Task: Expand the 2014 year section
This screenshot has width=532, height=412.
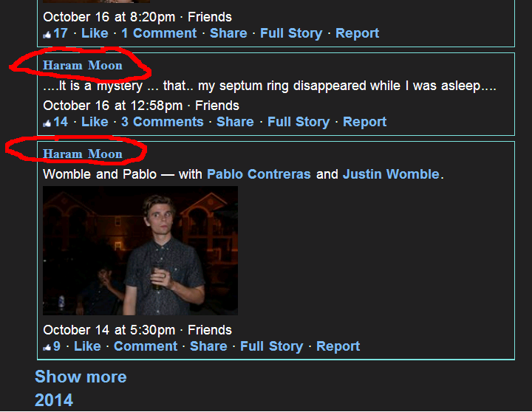Action: (54, 400)
